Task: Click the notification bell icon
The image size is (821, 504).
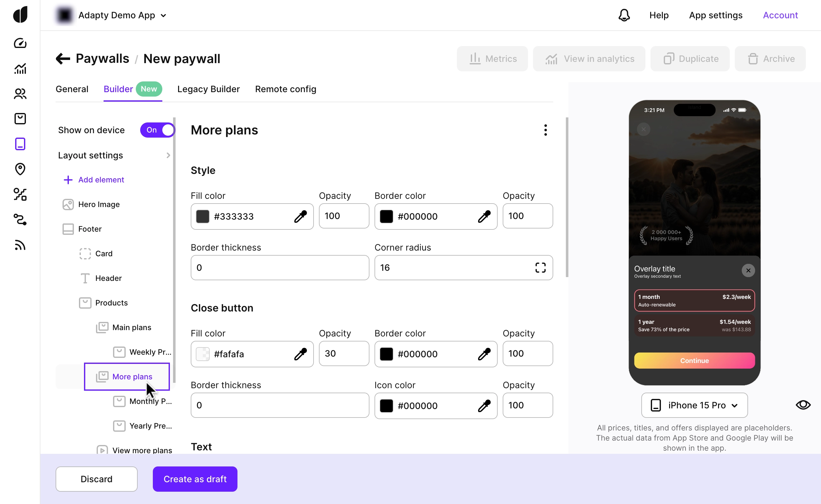Action: click(x=624, y=15)
